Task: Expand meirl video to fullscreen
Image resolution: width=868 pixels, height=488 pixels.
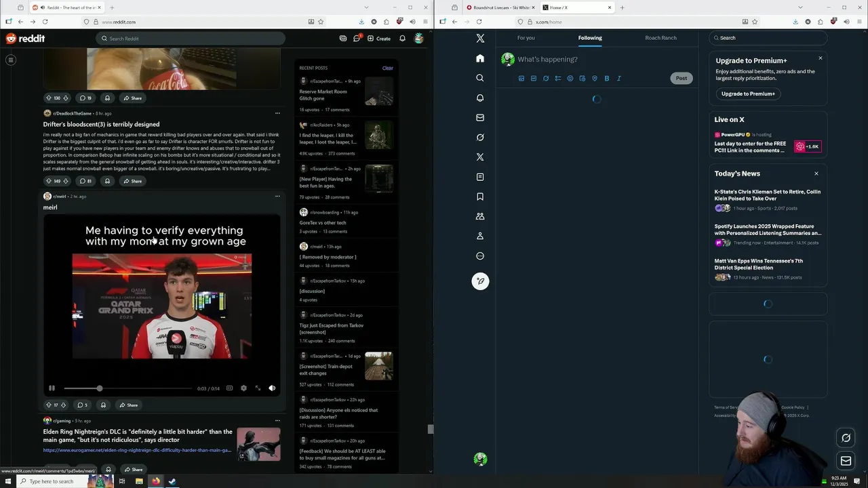Action: tap(258, 388)
